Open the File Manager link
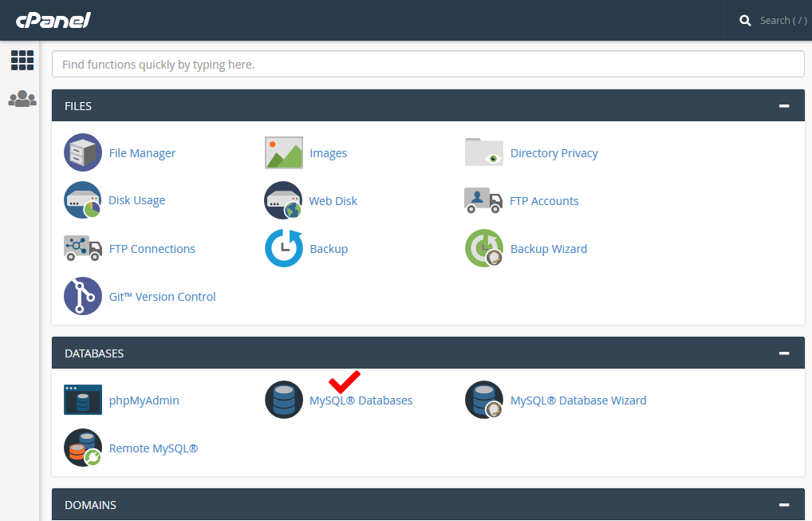Viewport: 812px width, 521px height. [142, 153]
